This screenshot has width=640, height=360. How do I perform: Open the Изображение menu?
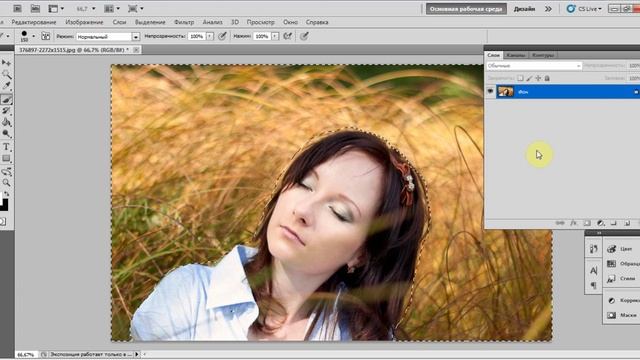click(x=84, y=22)
